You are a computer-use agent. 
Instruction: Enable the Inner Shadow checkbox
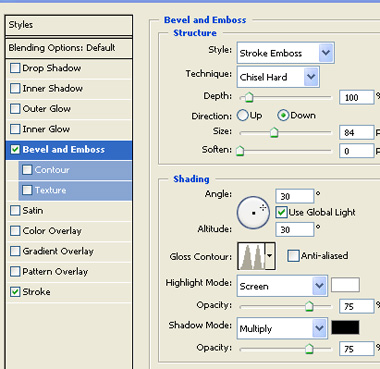coord(15,88)
